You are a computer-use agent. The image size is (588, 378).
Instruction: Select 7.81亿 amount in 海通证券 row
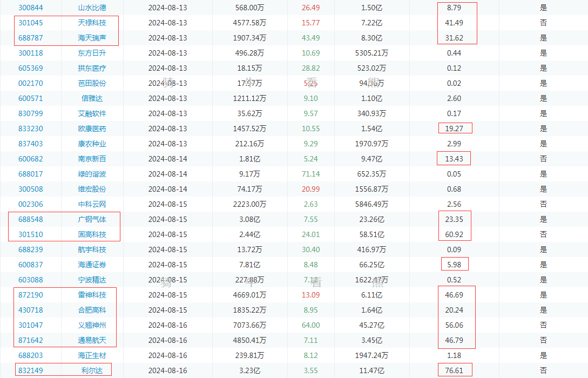point(250,265)
